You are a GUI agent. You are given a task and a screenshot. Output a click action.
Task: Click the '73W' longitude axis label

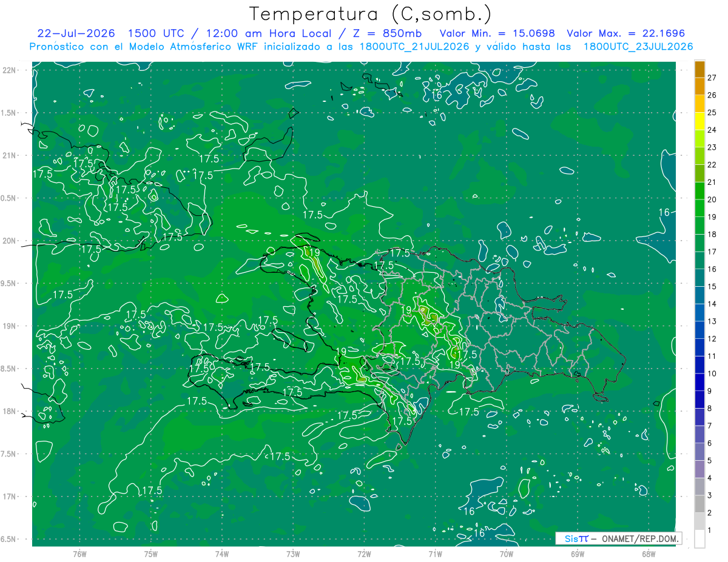293,554
